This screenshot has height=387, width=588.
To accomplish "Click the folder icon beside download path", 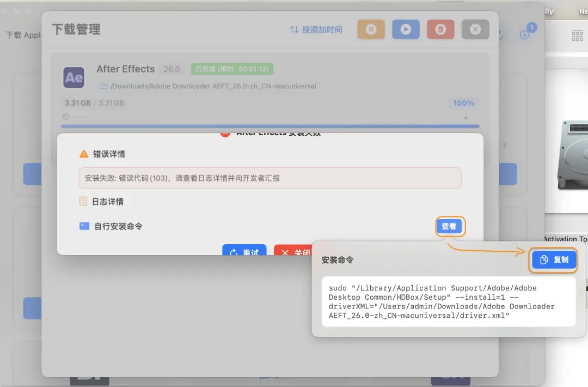I will pyautogui.click(x=104, y=86).
